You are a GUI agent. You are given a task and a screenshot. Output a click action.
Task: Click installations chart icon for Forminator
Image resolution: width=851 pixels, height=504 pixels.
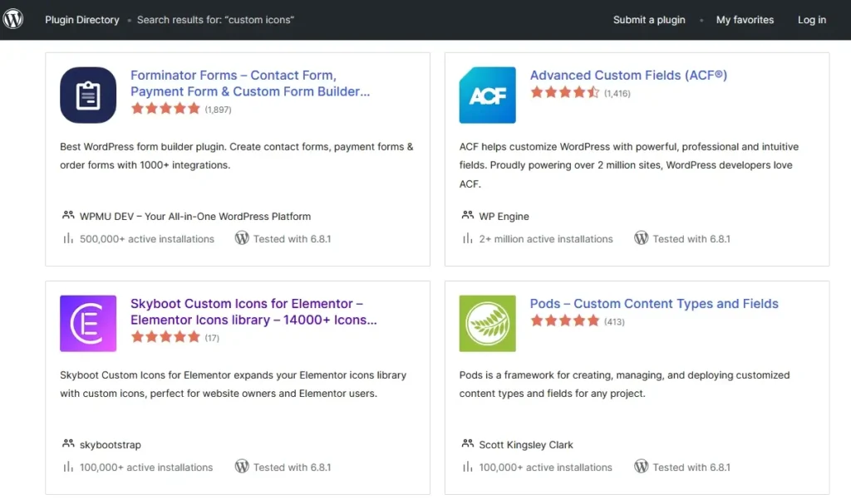(x=68, y=238)
